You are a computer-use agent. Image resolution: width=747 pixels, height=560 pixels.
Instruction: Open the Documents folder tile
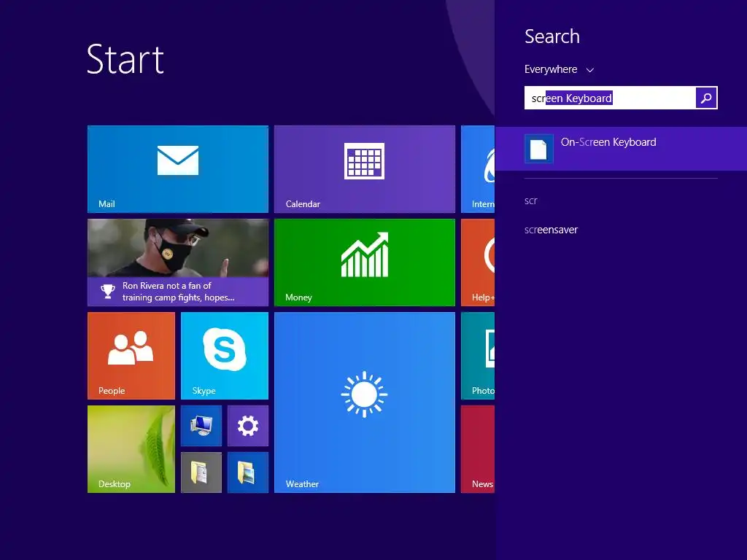(201, 472)
